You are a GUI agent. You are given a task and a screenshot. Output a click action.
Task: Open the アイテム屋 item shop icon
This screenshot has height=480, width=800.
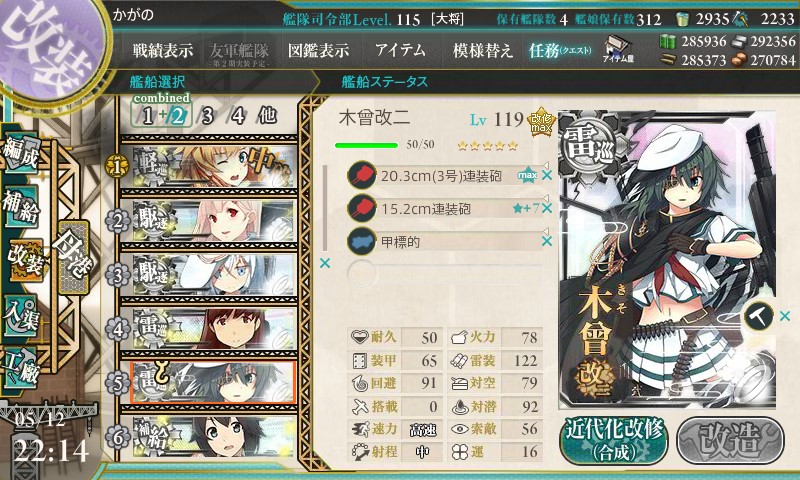[617, 49]
